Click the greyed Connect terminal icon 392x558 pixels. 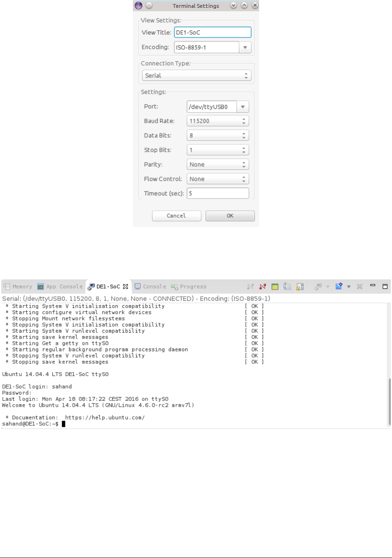pyautogui.click(x=250, y=286)
